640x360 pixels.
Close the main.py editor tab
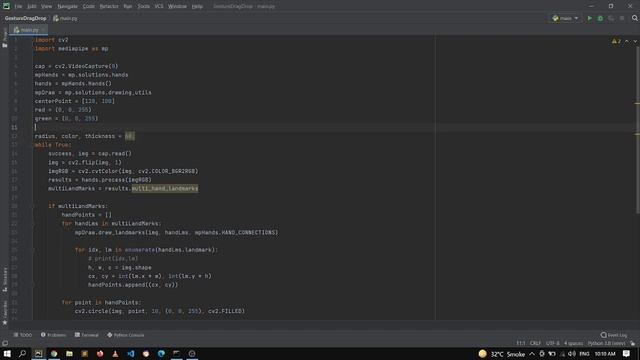point(44,30)
